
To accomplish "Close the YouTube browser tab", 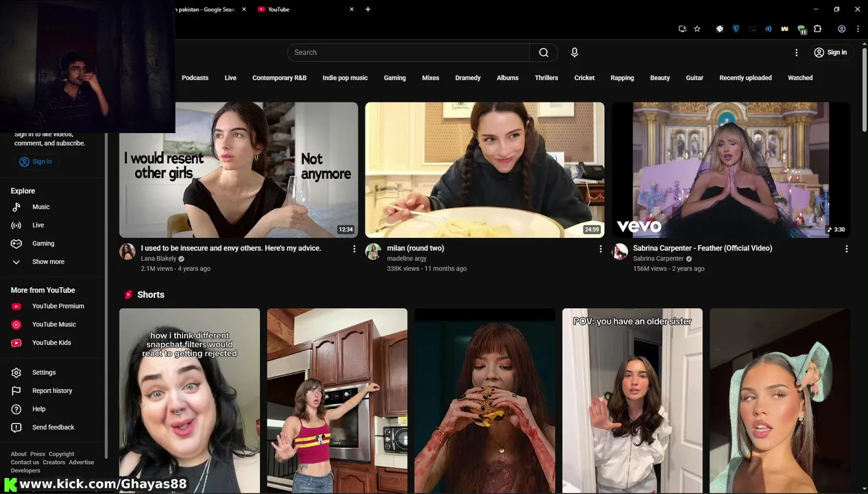I will point(352,10).
